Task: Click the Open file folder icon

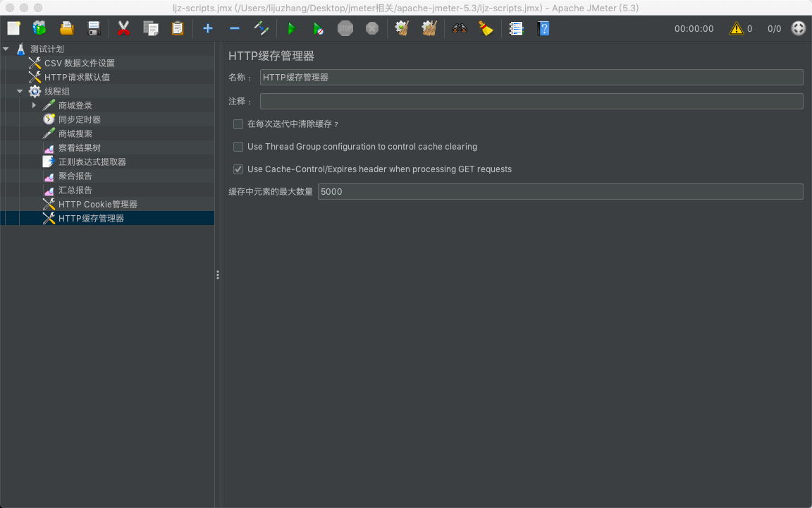Action: click(67, 28)
